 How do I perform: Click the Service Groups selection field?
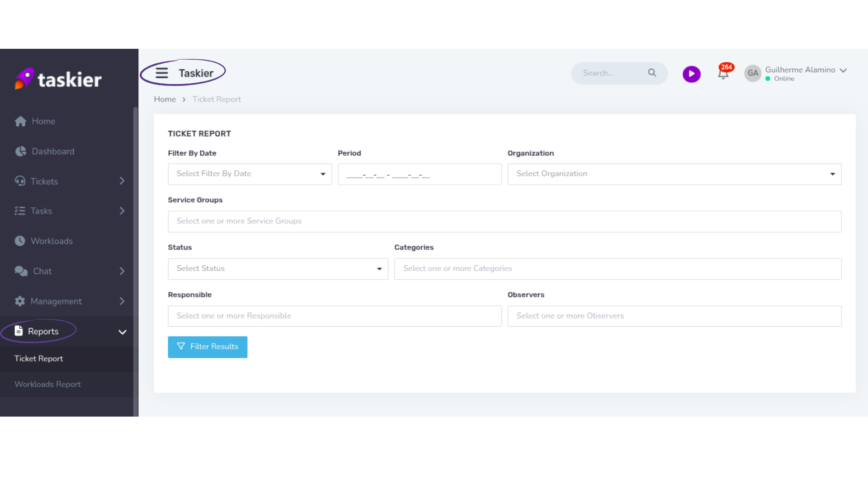coord(504,221)
